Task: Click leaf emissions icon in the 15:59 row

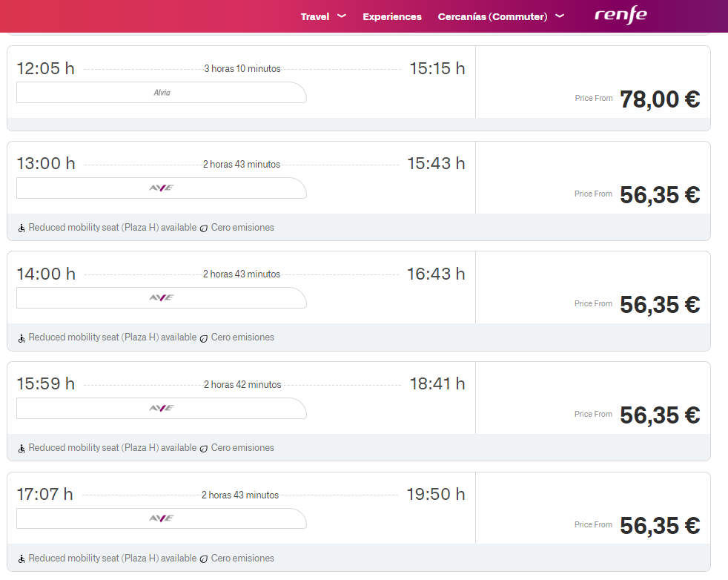Action: (203, 449)
